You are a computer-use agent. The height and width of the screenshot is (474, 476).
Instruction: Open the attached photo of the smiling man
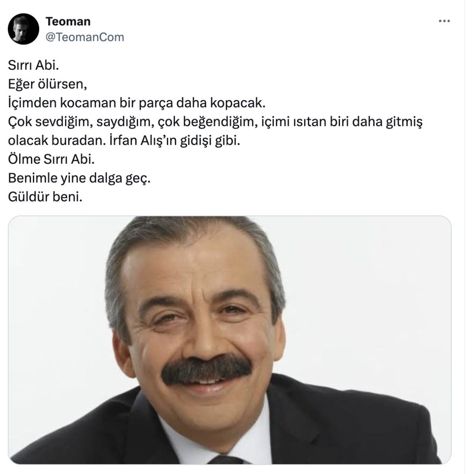pos(230,340)
